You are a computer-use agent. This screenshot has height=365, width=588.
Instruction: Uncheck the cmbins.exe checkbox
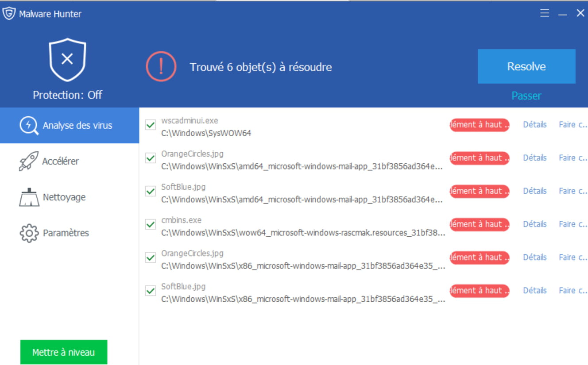(x=151, y=225)
